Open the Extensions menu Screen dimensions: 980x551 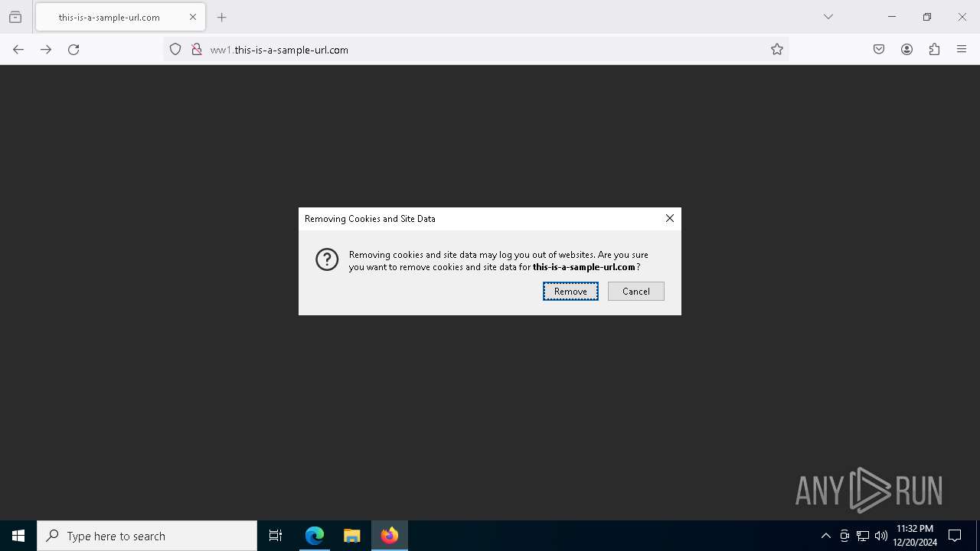click(934, 50)
